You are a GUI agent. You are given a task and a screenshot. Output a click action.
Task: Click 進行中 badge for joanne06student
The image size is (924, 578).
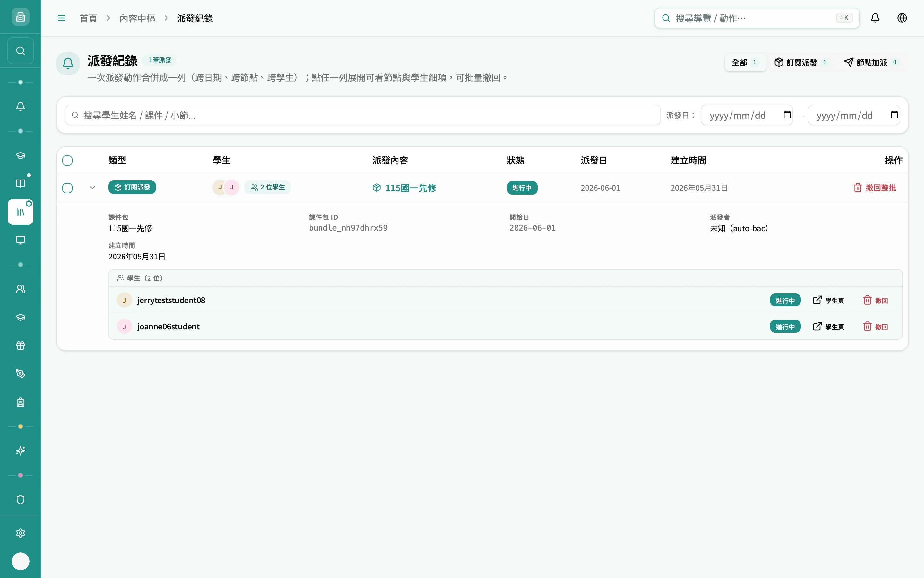click(785, 327)
